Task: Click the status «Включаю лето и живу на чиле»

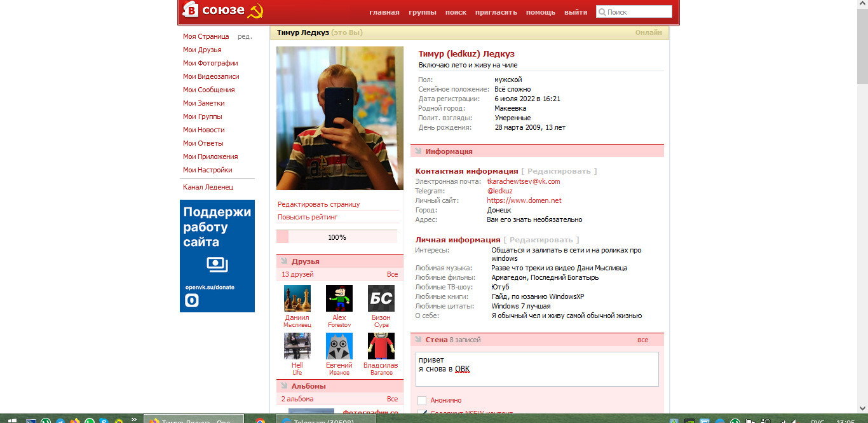Action: click(x=468, y=65)
